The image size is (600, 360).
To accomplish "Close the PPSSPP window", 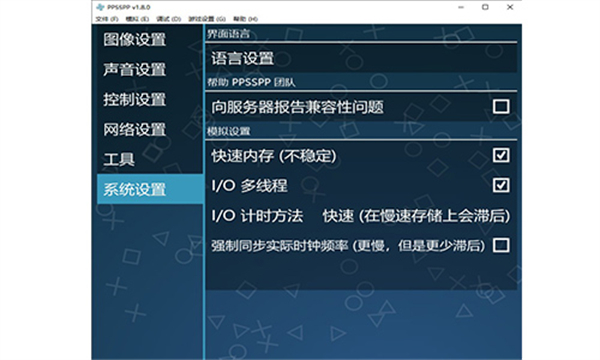I will [510, 7].
